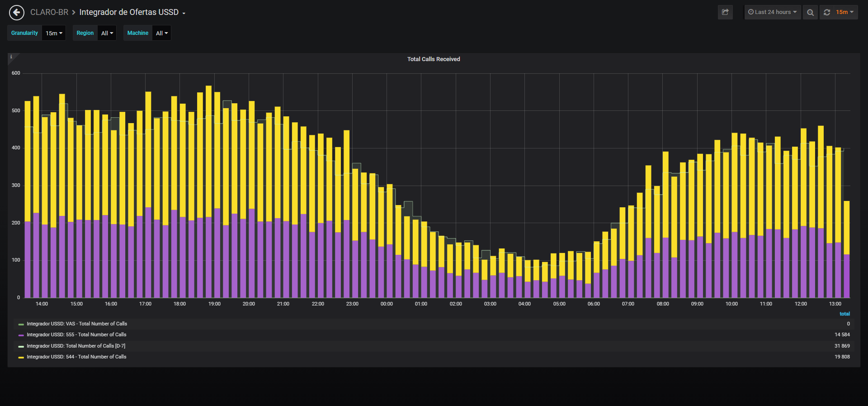Open the 15m auto-refresh interval dropdown
The height and width of the screenshot is (406, 868).
pyautogui.click(x=844, y=12)
